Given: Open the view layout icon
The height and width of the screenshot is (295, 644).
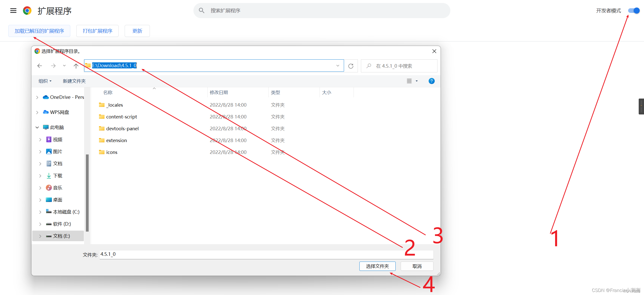Looking at the screenshot, I should click(x=409, y=81).
